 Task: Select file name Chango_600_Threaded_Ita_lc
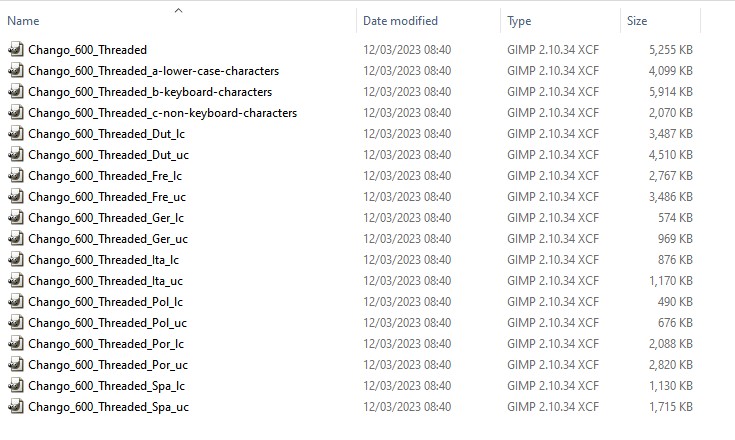(104, 260)
